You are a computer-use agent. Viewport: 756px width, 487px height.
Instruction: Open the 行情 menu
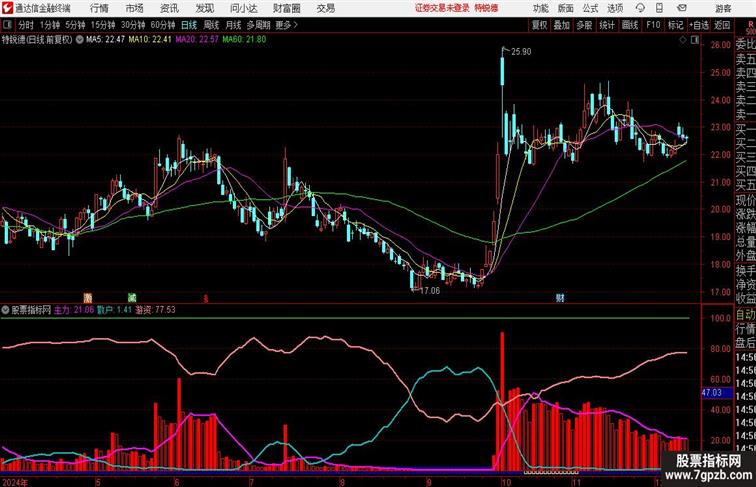99,8
